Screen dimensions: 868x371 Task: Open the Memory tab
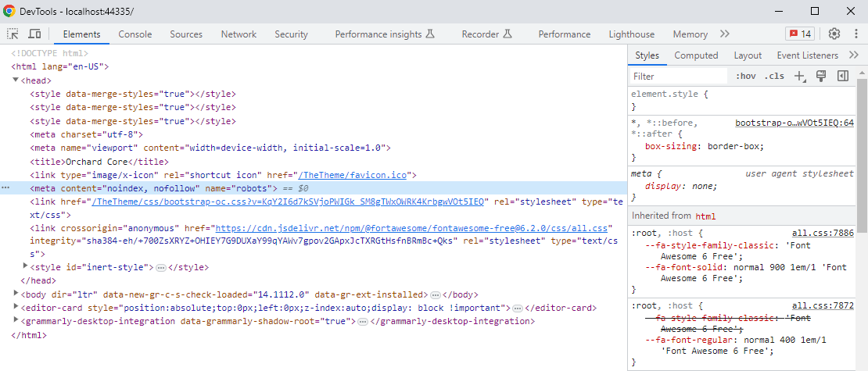(690, 34)
